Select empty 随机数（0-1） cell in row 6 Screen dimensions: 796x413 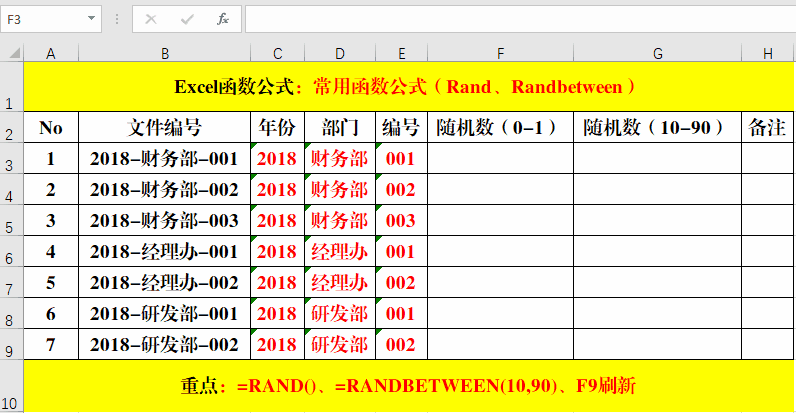tap(501, 251)
